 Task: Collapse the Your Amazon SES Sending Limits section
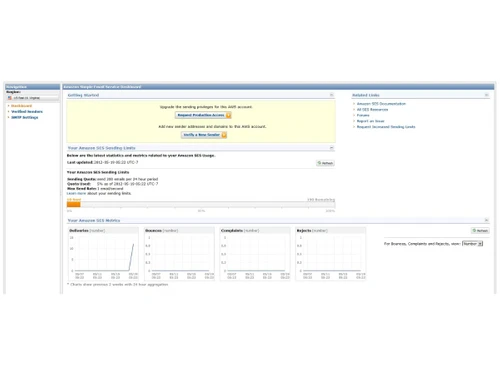click(331, 147)
